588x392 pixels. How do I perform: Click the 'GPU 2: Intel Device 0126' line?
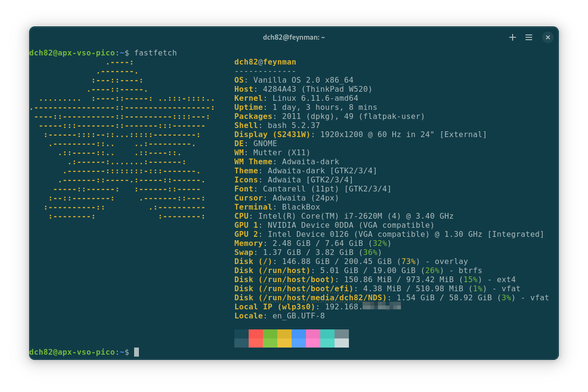click(389, 234)
